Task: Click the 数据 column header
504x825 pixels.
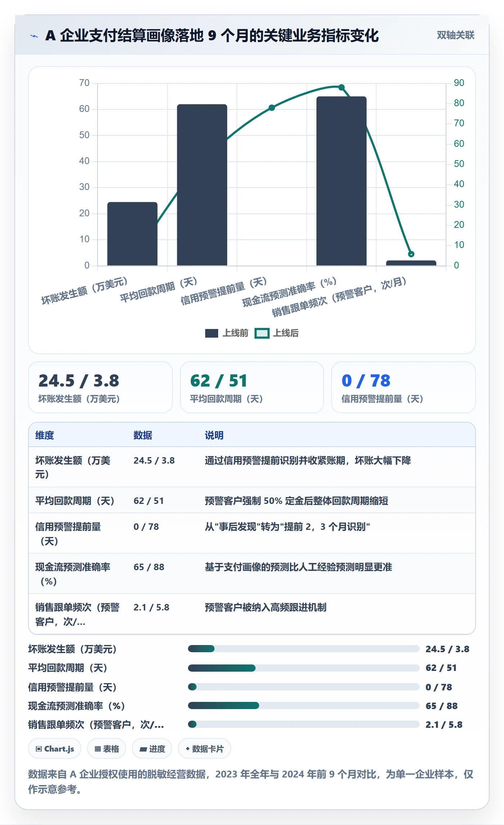Action: click(x=143, y=435)
